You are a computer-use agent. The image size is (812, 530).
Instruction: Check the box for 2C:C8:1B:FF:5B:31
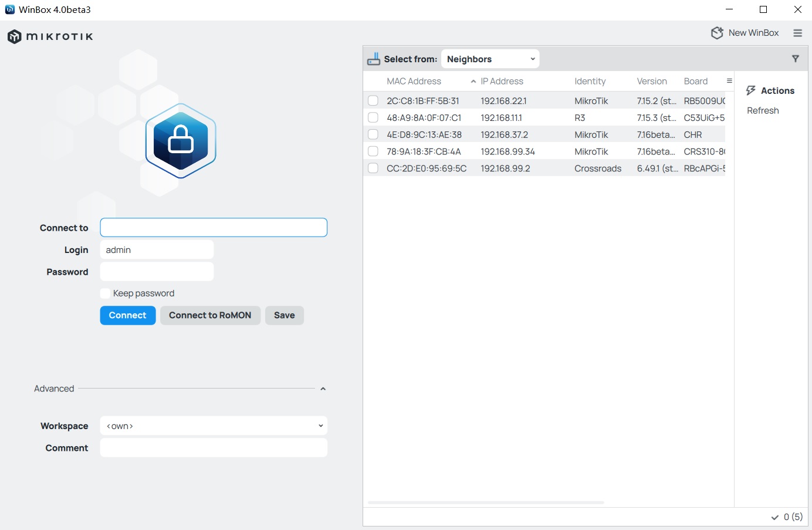click(373, 101)
